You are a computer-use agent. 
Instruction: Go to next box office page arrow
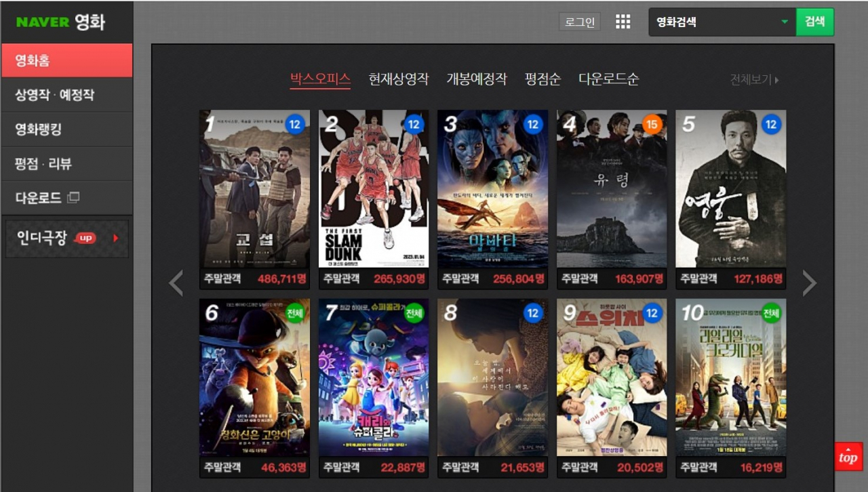coord(810,283)
